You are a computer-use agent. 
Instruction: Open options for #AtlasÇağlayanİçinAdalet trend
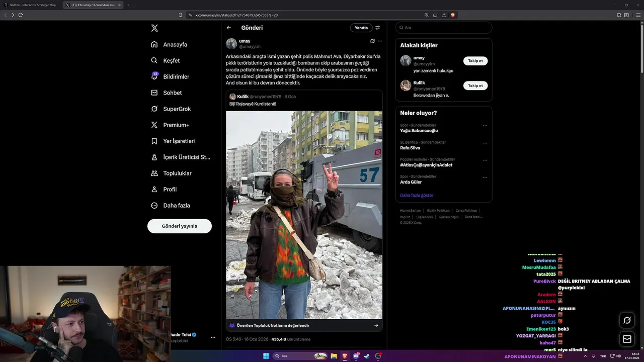(485, 160)
